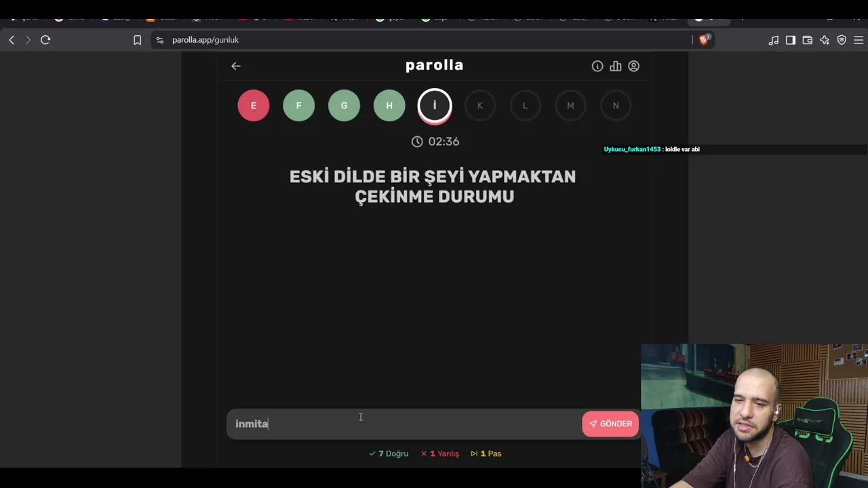Select the letter N circle
Viewport: 868px width, 488px height.
click(616, 106)
